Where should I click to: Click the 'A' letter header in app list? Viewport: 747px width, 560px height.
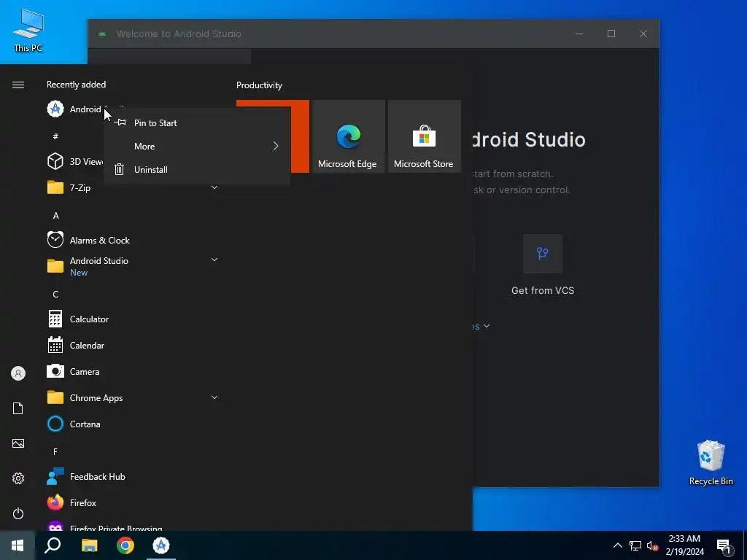[55, 216]
